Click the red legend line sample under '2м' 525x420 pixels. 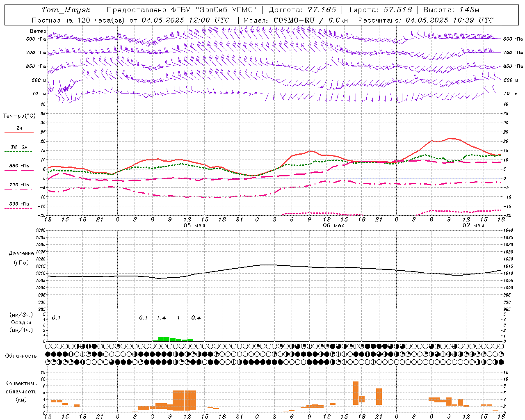pyautogui.click(x=19, y=132)
